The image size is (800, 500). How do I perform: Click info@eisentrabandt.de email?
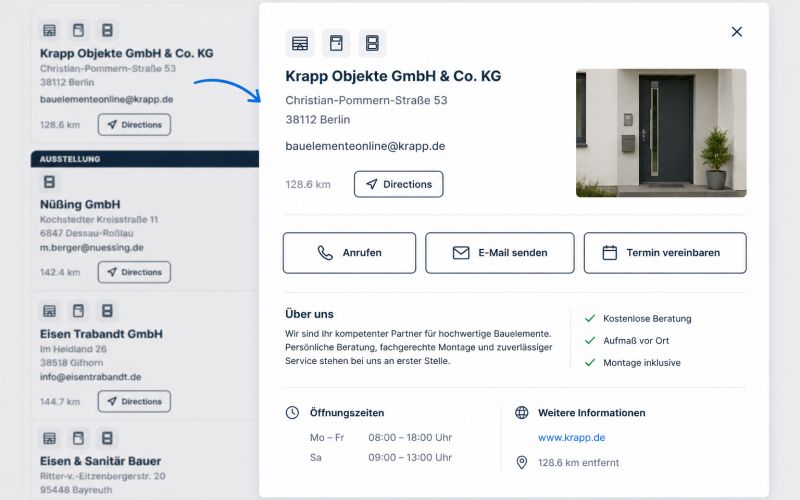click(x=90, y=377)
